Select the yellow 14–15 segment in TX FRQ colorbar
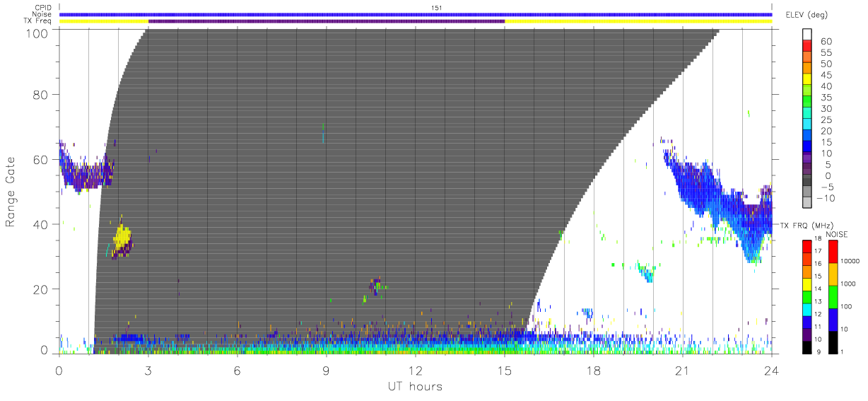Image resolution: width=868 pixels, height=401 pixels. click(807, 284)
